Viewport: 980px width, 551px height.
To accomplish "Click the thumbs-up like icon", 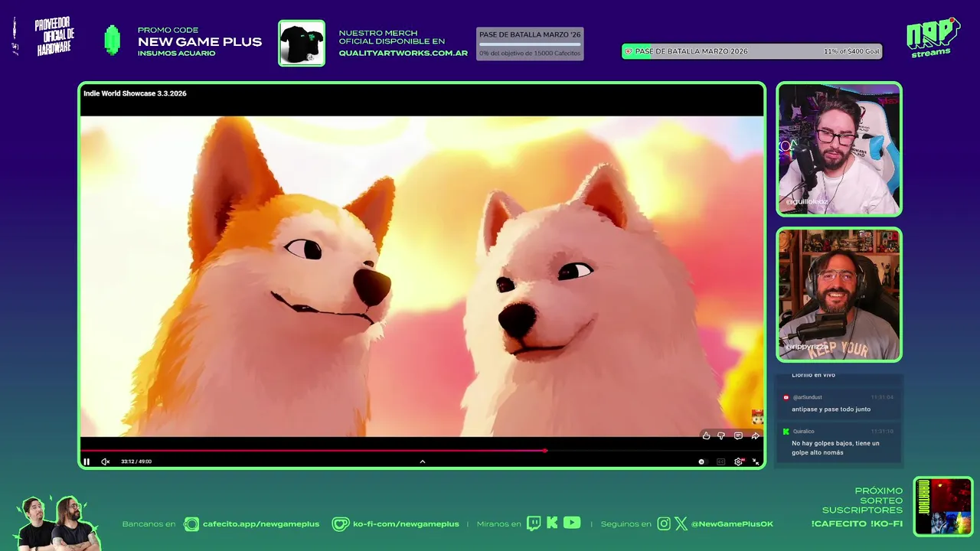I will click(706, 435).
